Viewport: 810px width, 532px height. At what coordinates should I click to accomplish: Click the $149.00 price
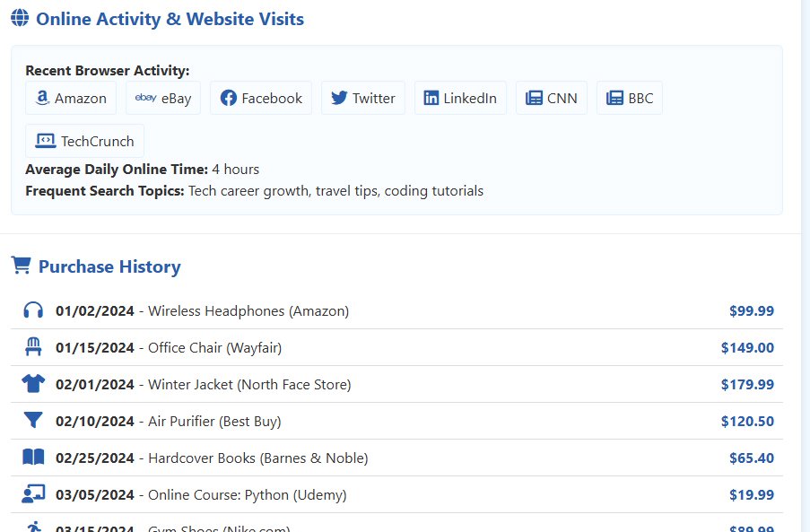(747, 347)
